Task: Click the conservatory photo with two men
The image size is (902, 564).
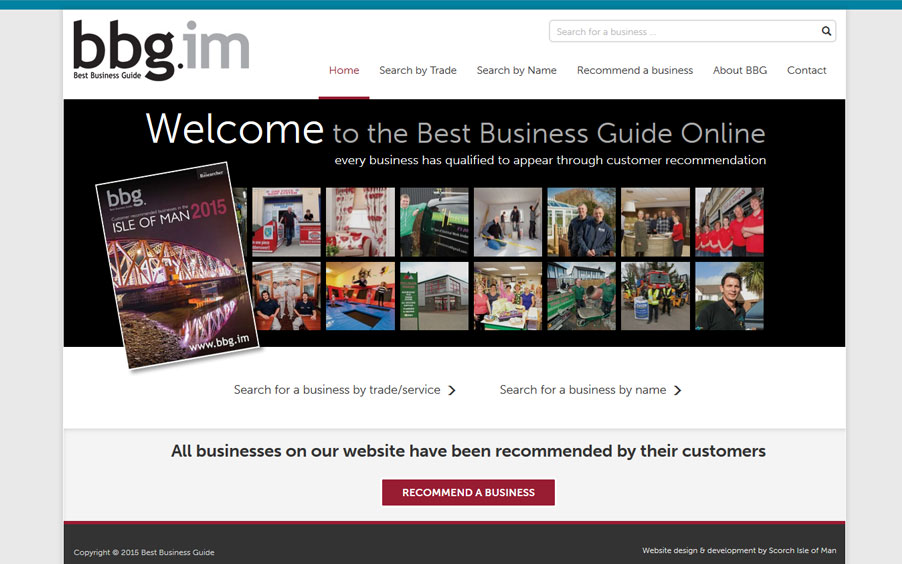Action: (581, 222)
